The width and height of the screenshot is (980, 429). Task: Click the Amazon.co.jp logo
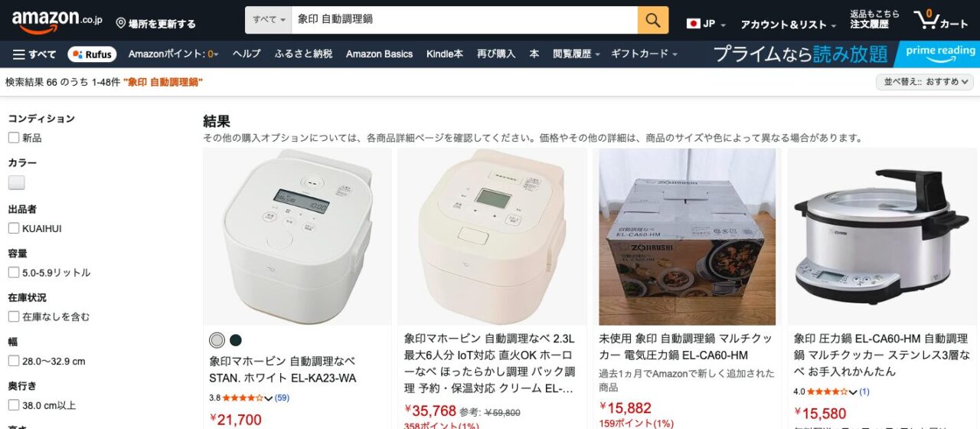(57, 21)
